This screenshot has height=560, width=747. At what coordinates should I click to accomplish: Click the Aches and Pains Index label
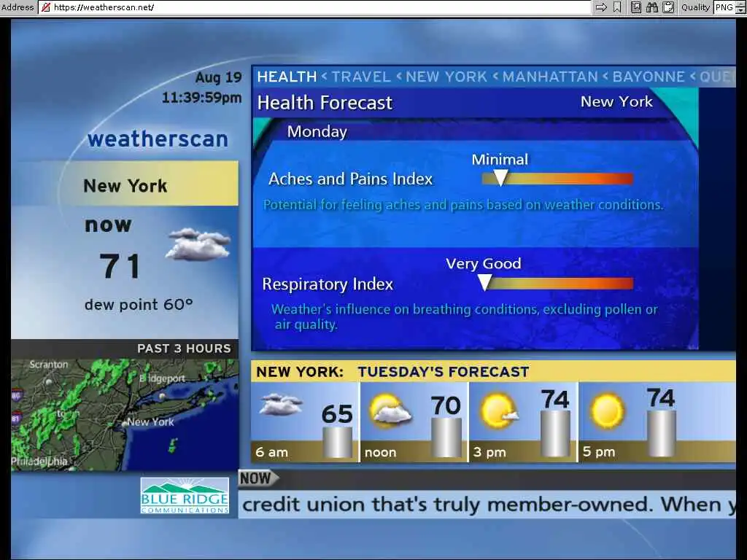pos(351,179)
